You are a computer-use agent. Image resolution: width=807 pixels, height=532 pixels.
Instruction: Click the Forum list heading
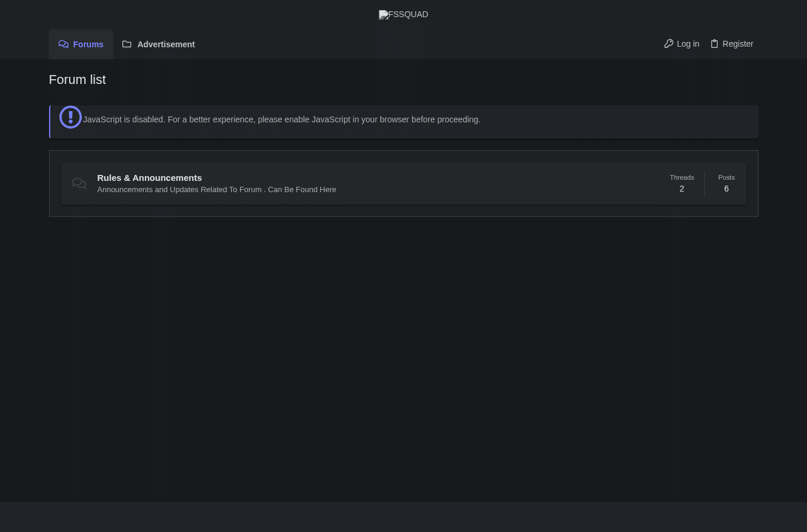tap(77, 80)
